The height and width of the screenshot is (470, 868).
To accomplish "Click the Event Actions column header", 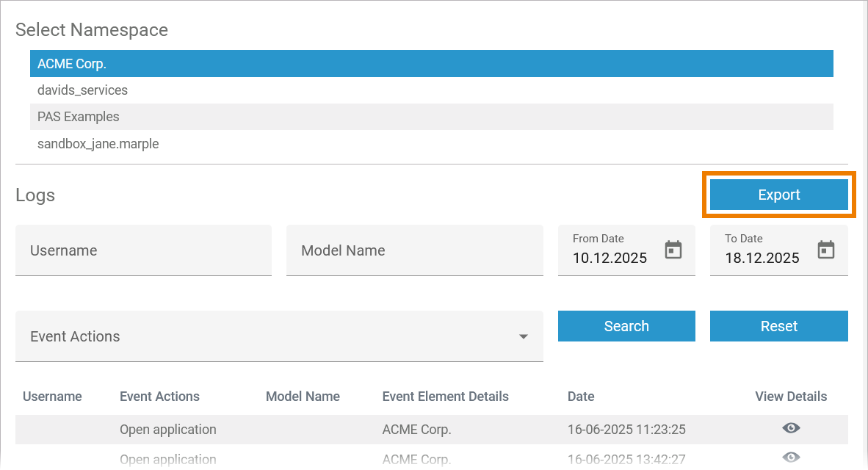I will pos(159,397).
